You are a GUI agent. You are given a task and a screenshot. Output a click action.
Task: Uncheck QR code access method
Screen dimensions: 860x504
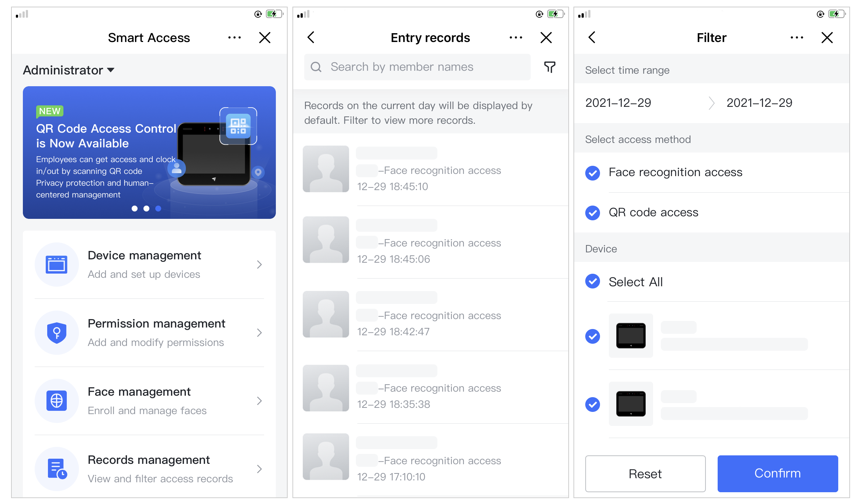592,213
